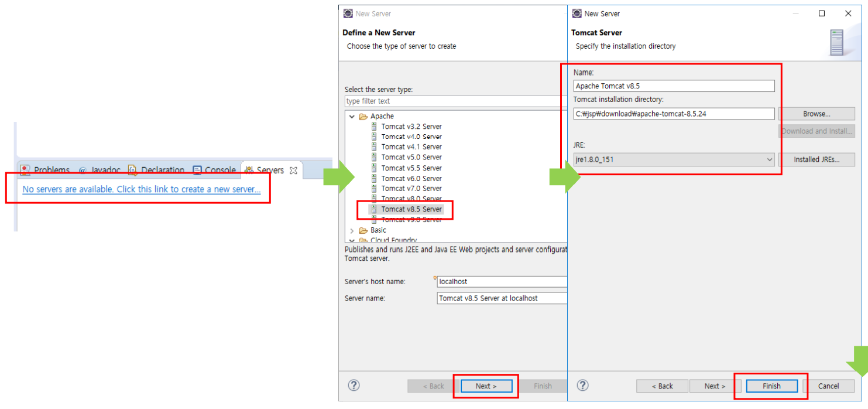
Task: Click Next in Define a New Server dialog
Action: click(486, 386)
